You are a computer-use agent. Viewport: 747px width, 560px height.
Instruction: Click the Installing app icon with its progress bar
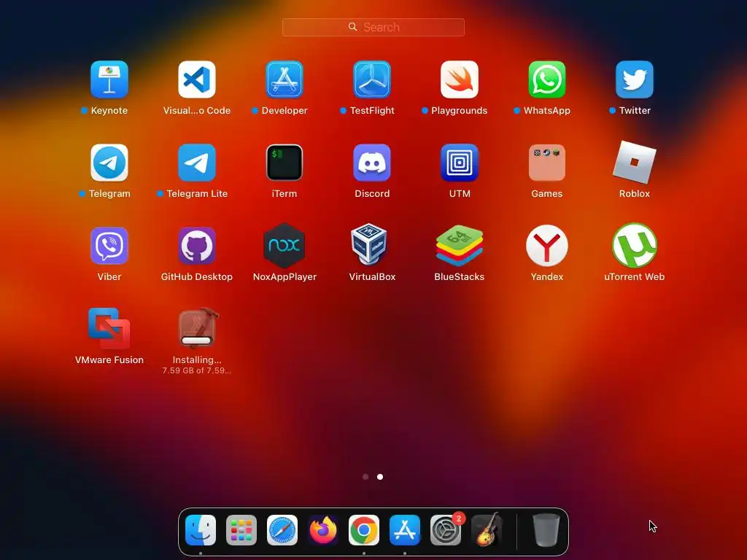click(198, 329)
